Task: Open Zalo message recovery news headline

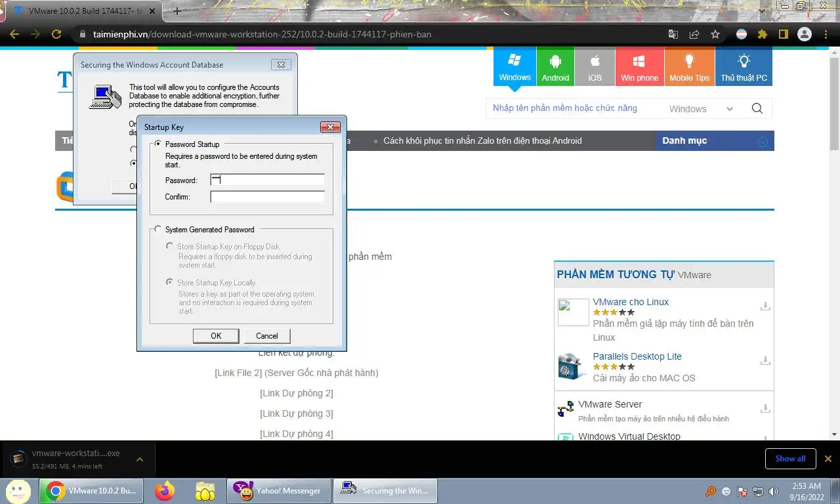Action: click(x=482, y=140)
